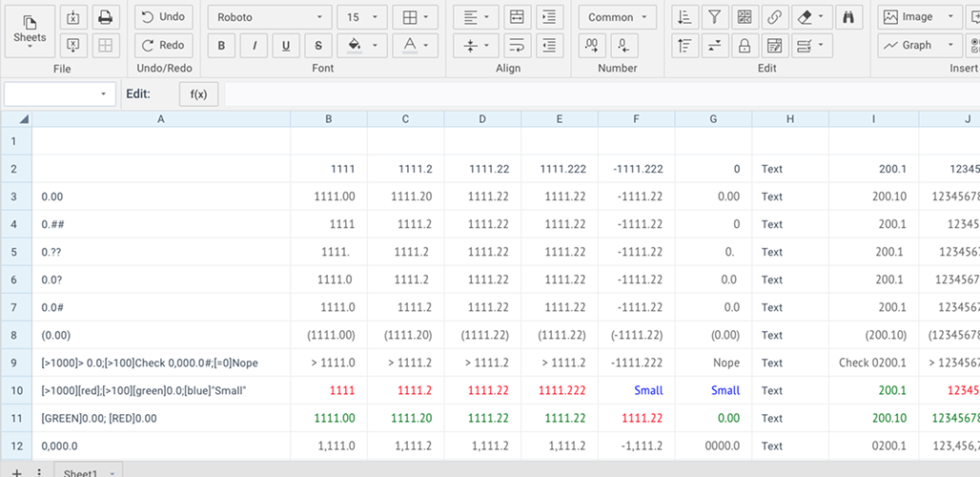The image size is (980, 477).
Task: Open the filter tool
Action: click(713, 17)
